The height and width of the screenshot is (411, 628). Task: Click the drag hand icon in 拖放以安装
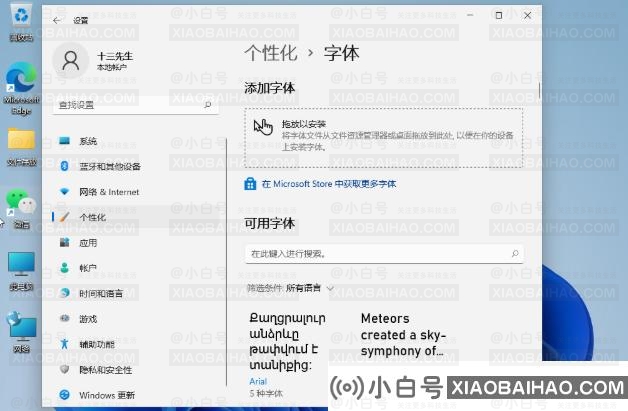pyautogui.click(x=263, y=127)
